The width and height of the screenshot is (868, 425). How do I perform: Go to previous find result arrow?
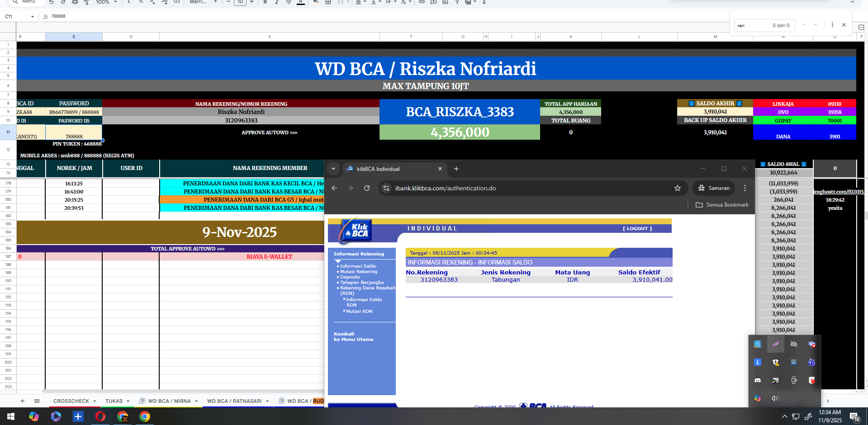click(x=803, y=25)
